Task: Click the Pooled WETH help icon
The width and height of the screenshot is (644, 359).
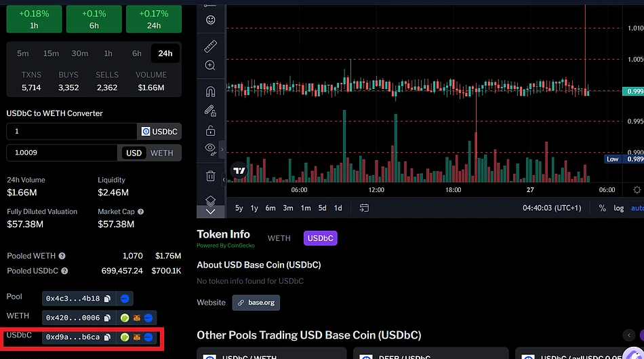Action: click(62, 256)
